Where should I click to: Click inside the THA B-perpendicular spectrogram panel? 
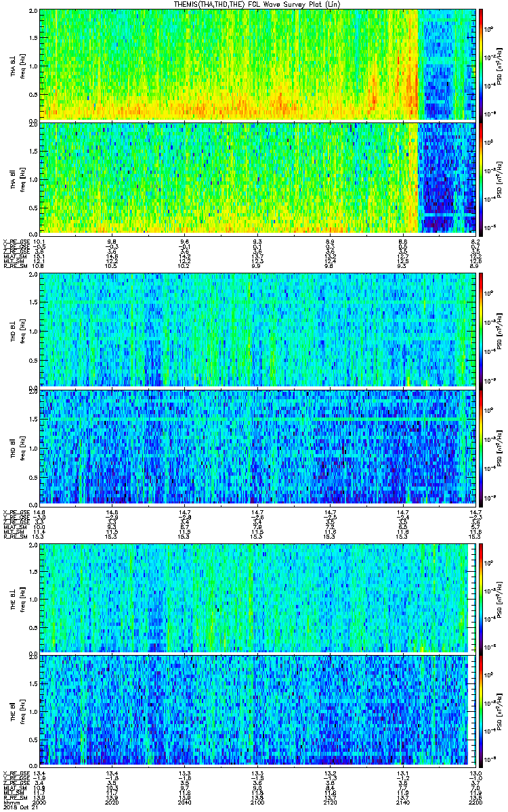pyautogui.click(x=257, y=65)
